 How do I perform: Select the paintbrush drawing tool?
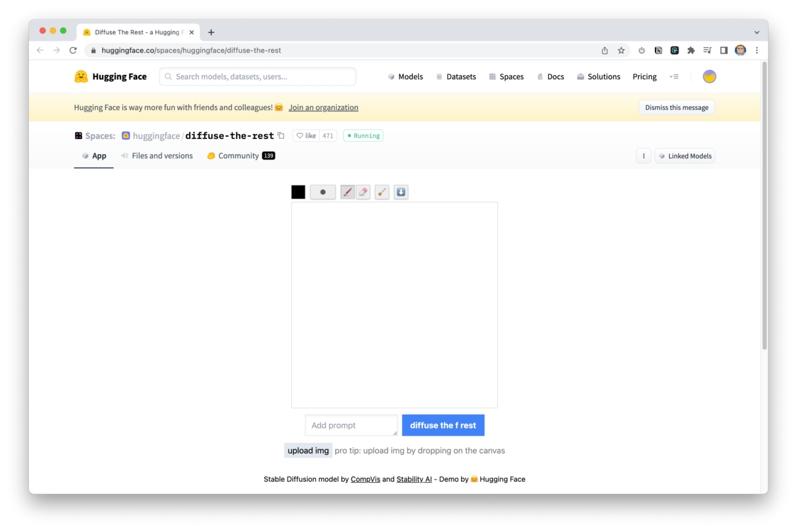tap(347, 192)
